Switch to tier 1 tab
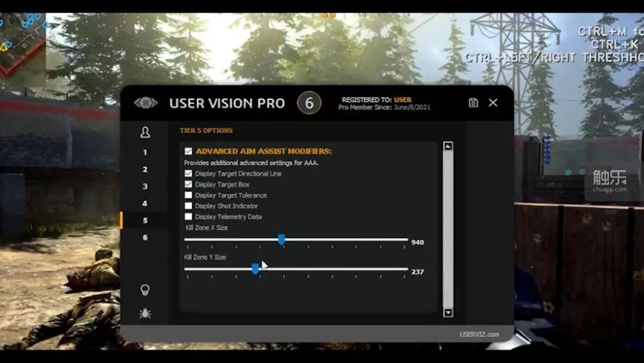 (x=145, y=152)
